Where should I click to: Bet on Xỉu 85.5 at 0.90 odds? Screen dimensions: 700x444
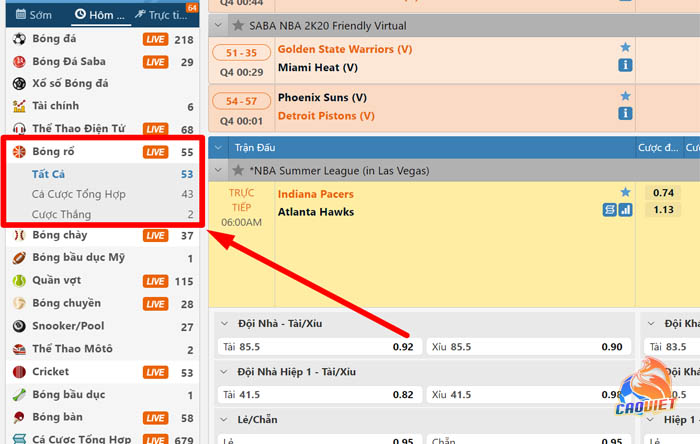click(x=529, y=347)
